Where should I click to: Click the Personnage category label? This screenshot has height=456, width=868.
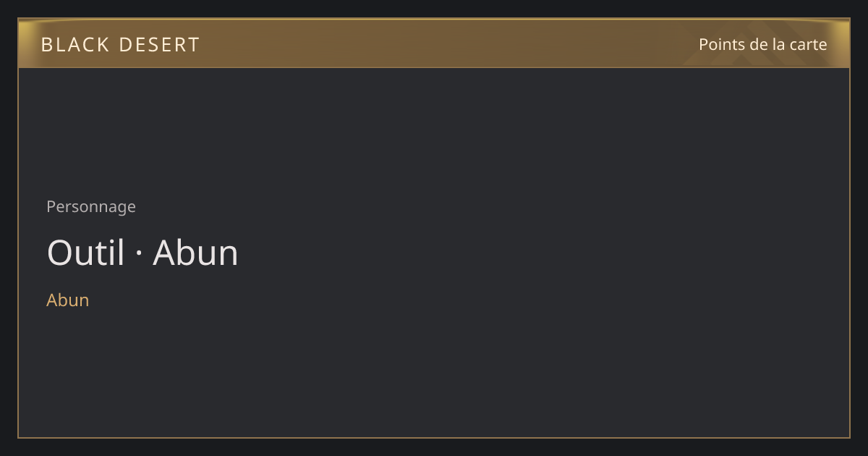91,206
